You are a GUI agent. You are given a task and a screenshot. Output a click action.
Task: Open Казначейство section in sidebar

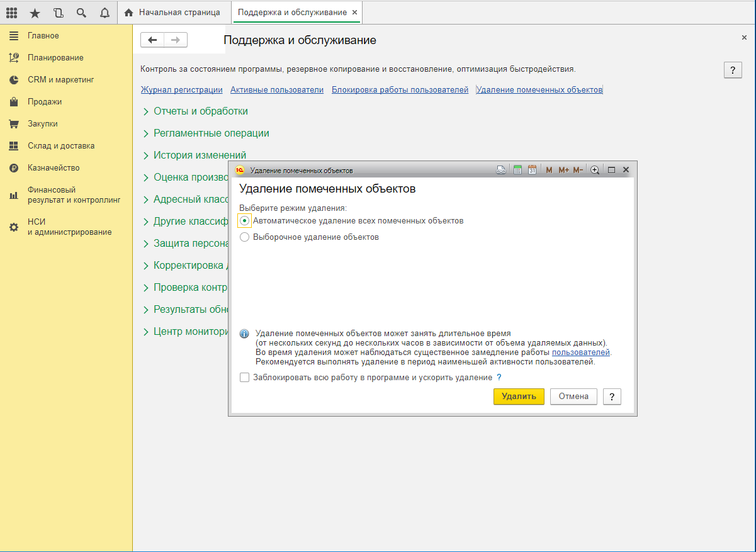tap(54, 168)
